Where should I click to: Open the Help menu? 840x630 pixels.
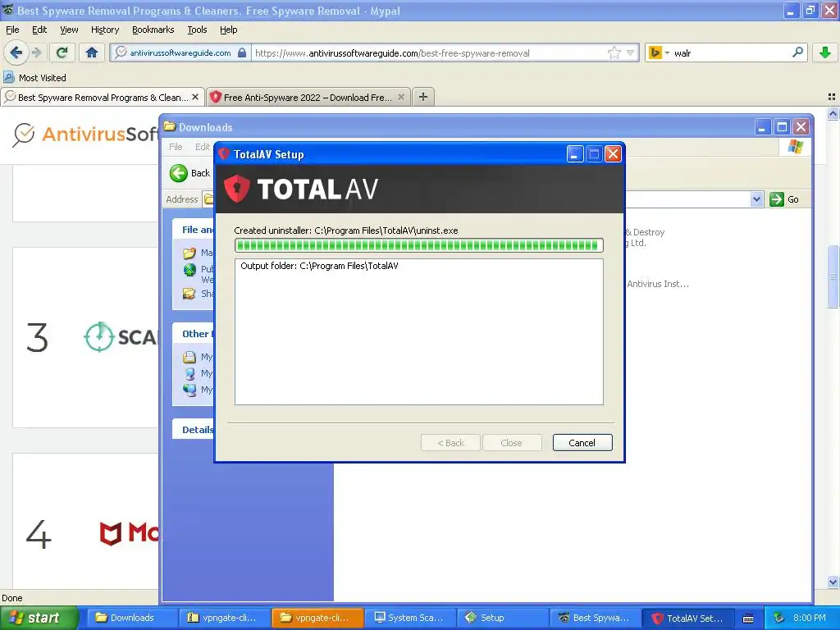click(228, 30)
